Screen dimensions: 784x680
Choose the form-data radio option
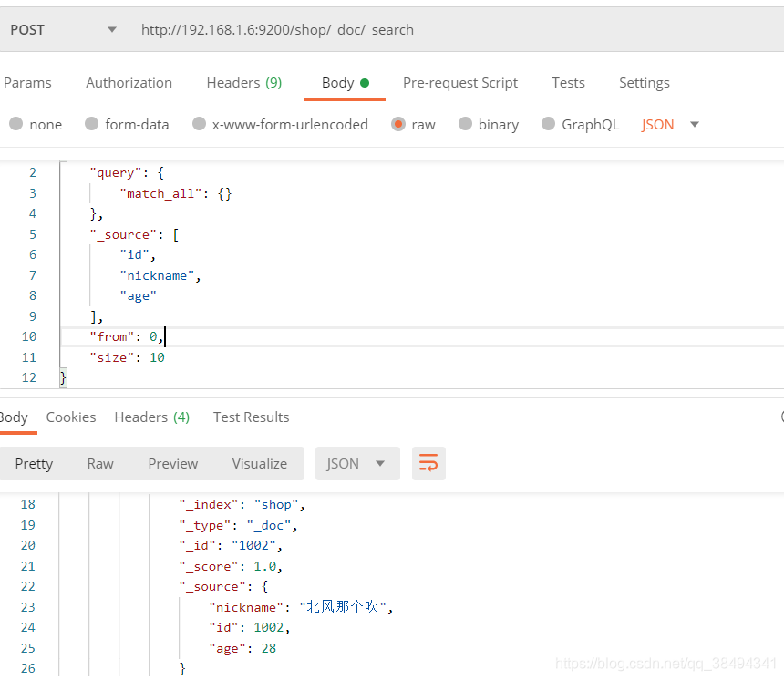[91, 125]
